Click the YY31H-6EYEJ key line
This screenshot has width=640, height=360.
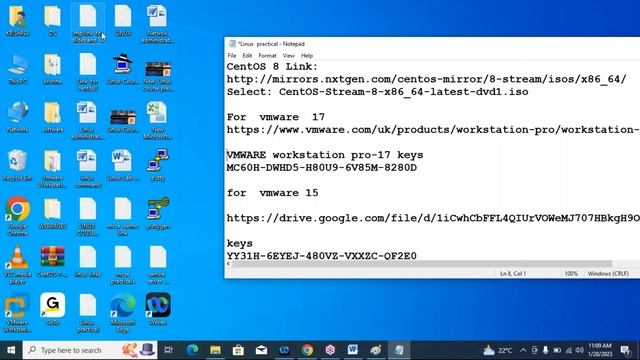[x=322, y=256]
